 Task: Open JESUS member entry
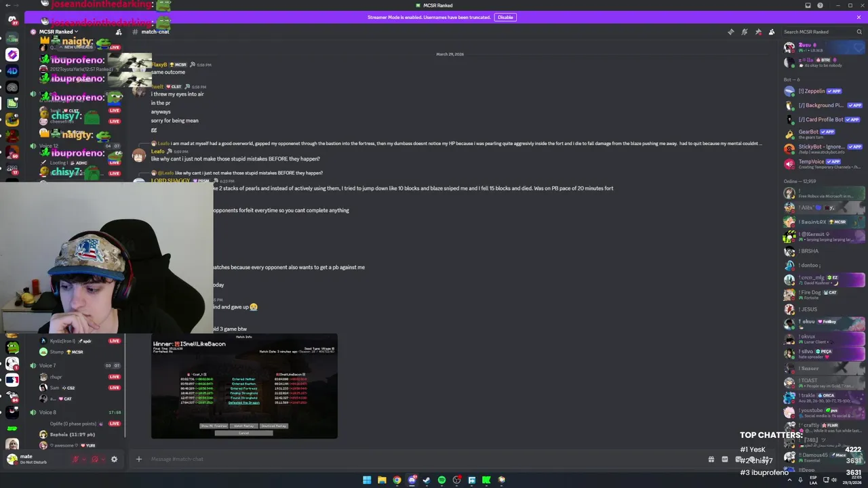point(823,309)
